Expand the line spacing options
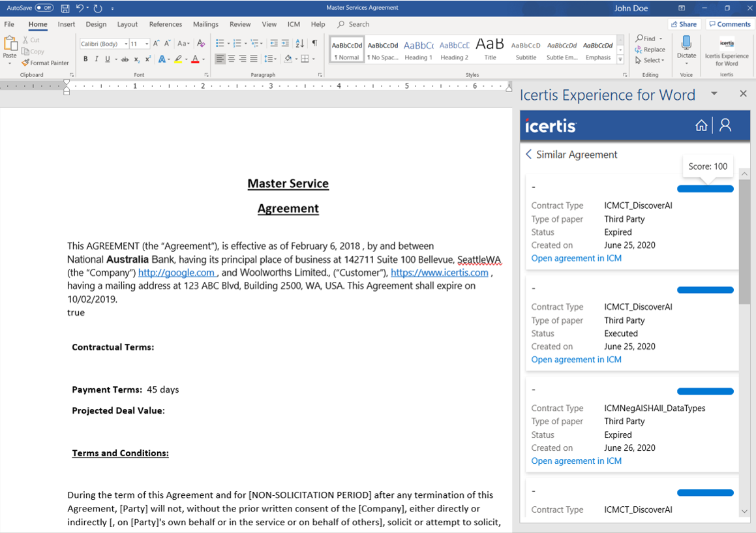This screenshot has width=756, height=533. (270, 59)
